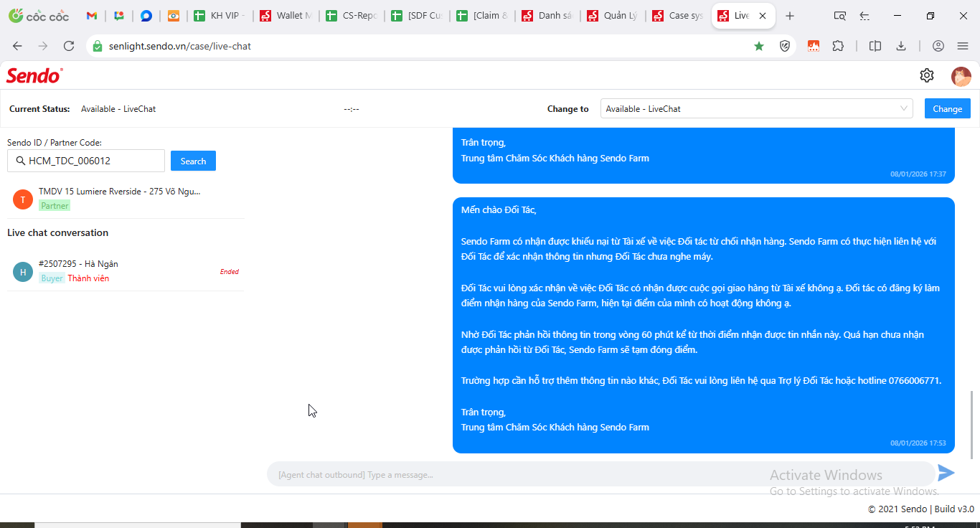Open the extensions puzzle icon
The width and height of the screenshot is (980, 528).
[838, 46]
